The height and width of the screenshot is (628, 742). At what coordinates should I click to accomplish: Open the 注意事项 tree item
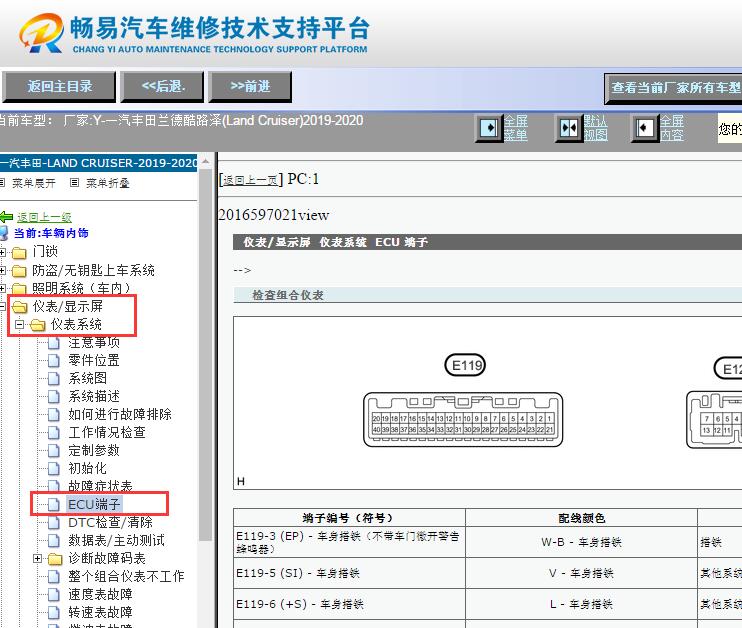(94, 342)
